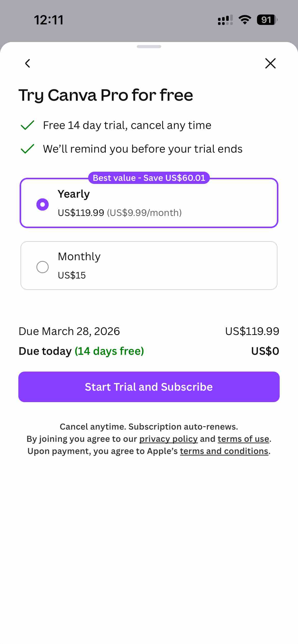Tap the cellular signal icon
Viewport: 298px width, 644px height.
(x=225, y=20)
